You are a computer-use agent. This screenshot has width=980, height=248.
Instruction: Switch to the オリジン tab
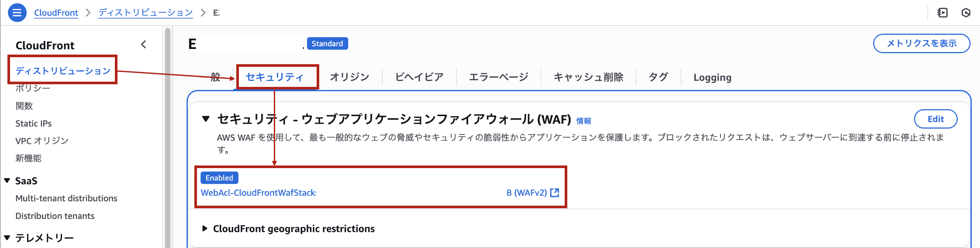[x=349, y=77]
